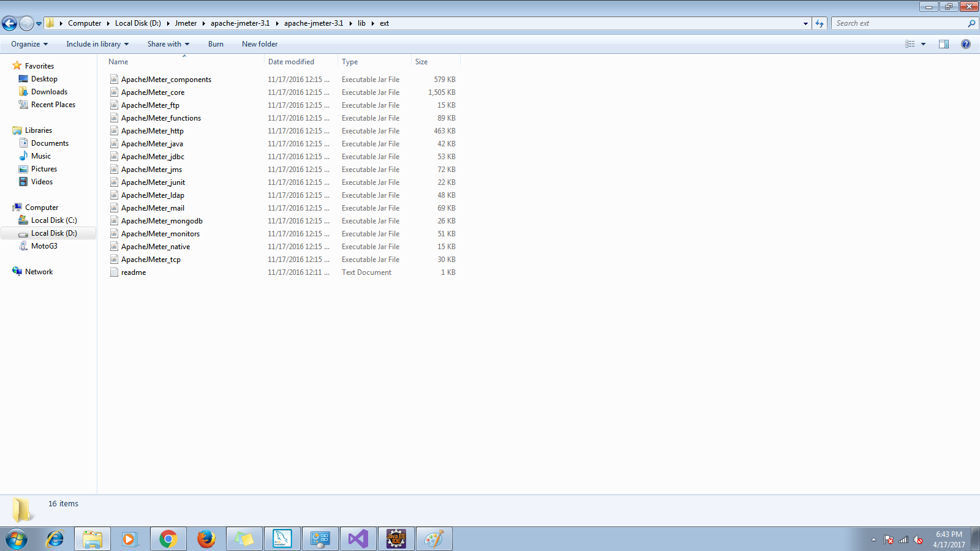Click the Burn button
The width and height of the screenshot is (980, 551).
point(216,44)
